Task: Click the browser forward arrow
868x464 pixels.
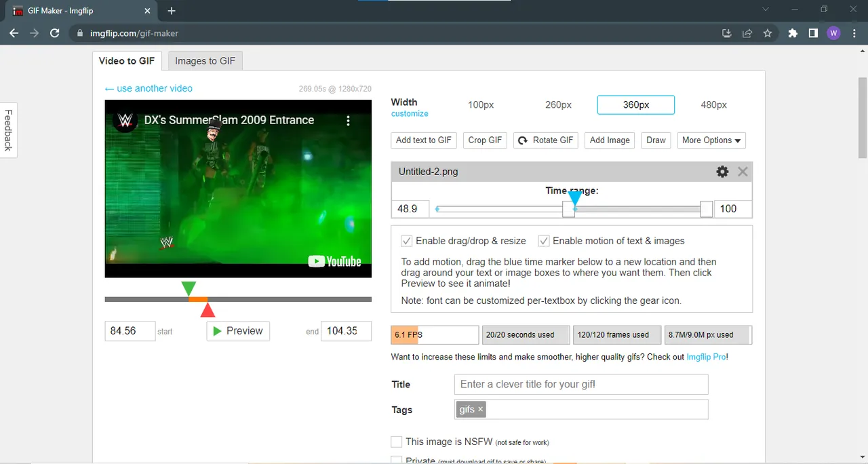Action: coord(35,33)
